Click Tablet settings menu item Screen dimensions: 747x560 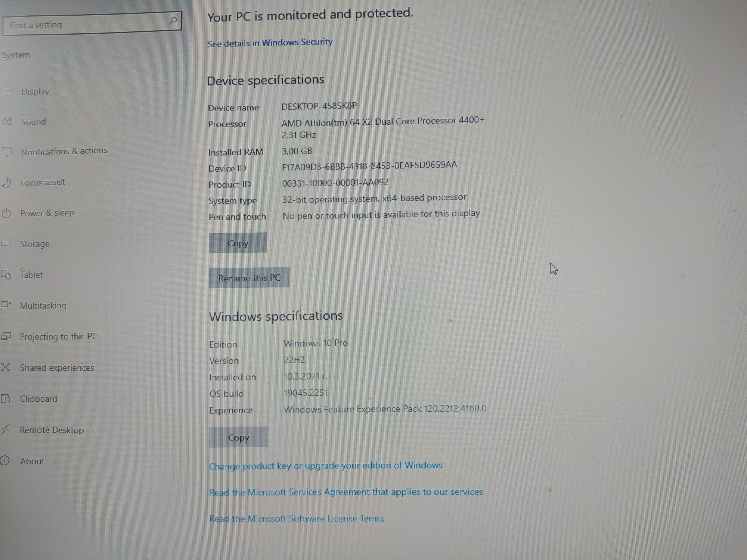[31, 275]
